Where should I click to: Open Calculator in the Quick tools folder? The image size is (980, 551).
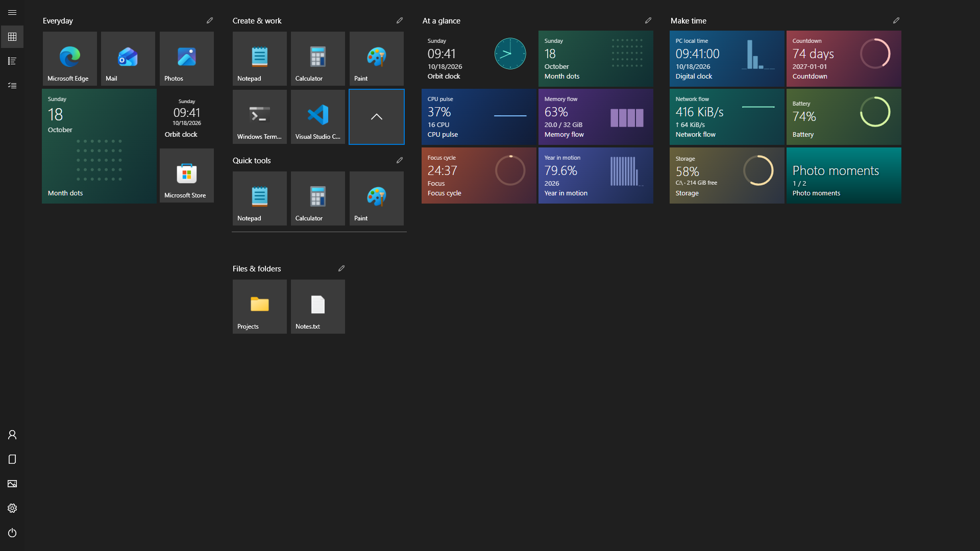coord(318,198)
